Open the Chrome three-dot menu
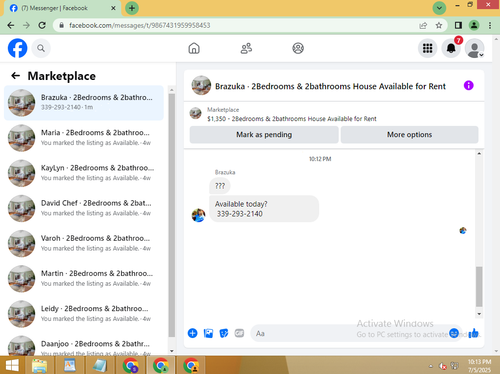 click(490, 25)
